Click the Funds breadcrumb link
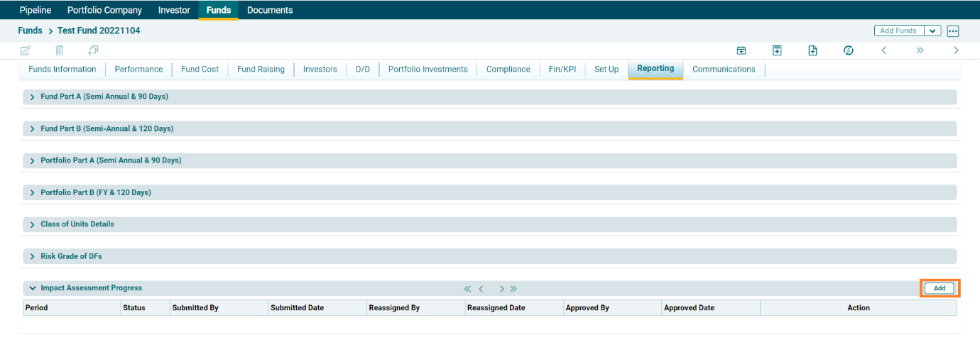Viewport: 980px width, 340px height. coord(30,31)
